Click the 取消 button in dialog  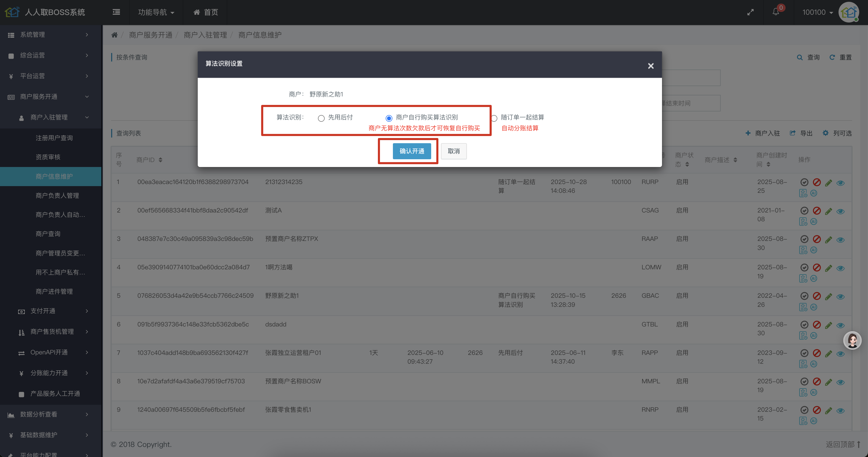click(x=454, y=151)
